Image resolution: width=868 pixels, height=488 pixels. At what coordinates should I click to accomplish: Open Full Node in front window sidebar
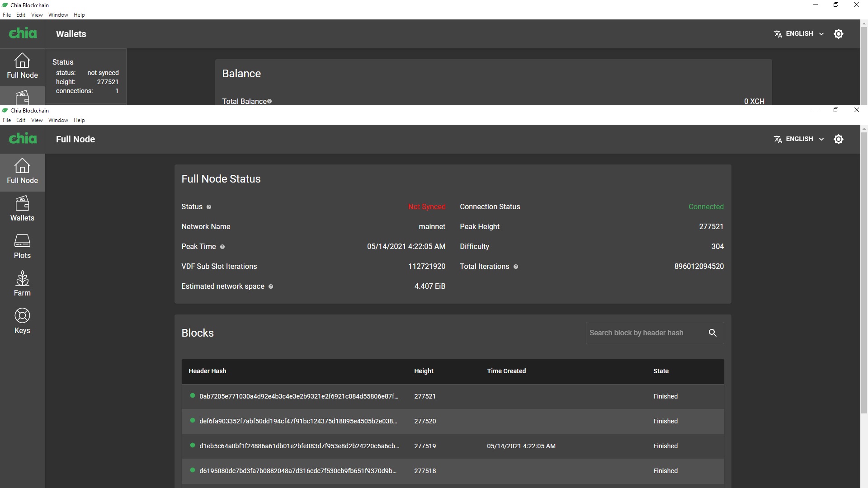[x=22, y=172]
